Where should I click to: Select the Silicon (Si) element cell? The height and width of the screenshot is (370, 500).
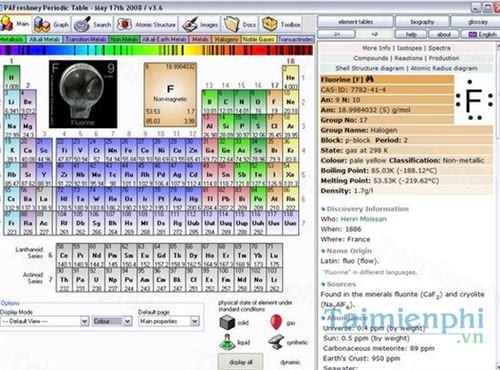point(226,126)
